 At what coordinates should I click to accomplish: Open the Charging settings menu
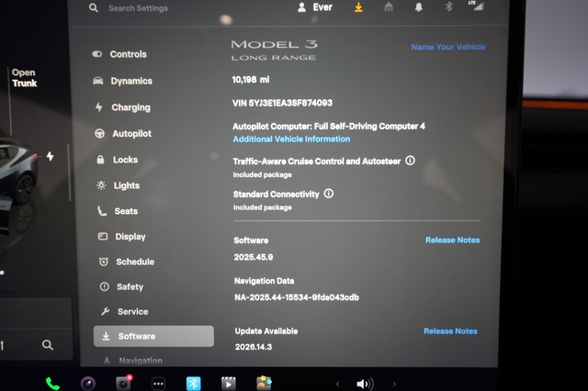tap(122, 107)
